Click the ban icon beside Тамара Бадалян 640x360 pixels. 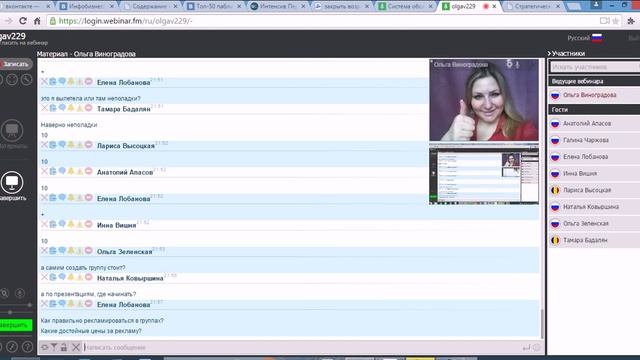89,108
